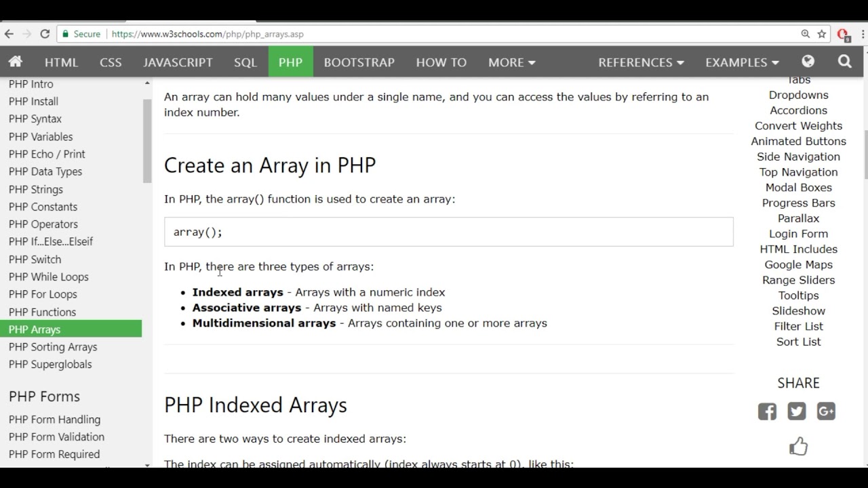The height and width of the screenshot is (488, 868).
Task: Open the Filter List how-to link
Action: coord(798,326)
